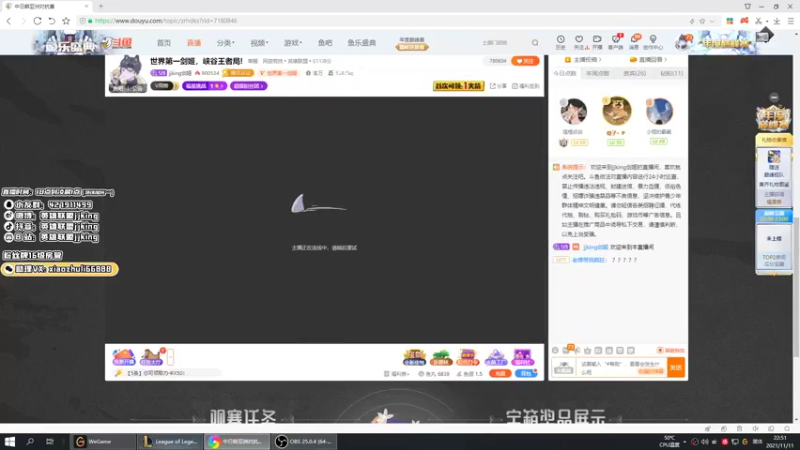The width and height of the screenshot is (800, 450).
Task: Open WeGame from the taskbar
Action: click(103, 441)
